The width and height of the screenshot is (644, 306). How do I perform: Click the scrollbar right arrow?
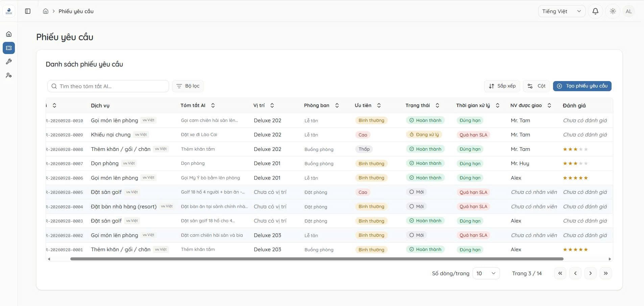(x=610, y=259)
